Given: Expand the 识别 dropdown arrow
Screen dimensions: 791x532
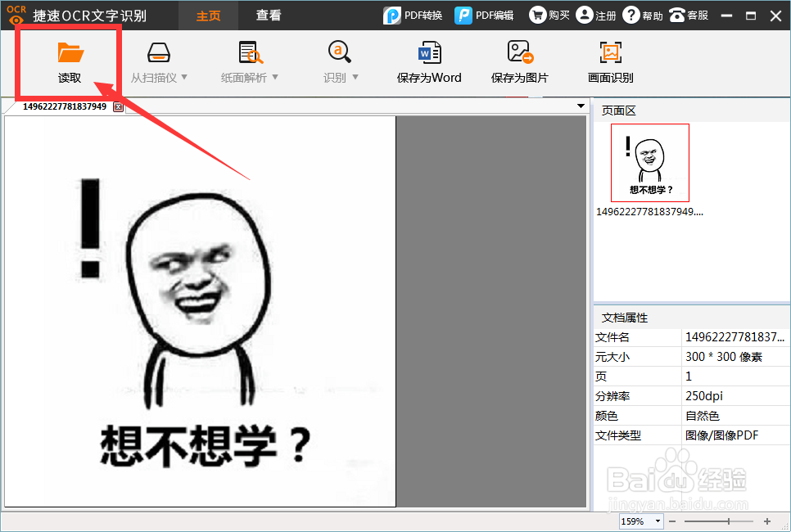Looking at the screenshot, I should [355, 77].
